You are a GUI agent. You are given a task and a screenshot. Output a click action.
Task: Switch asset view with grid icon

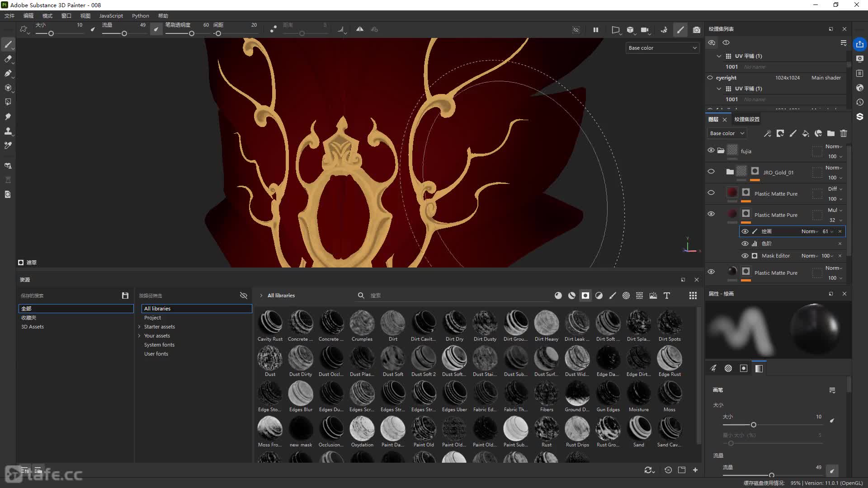[x=693, y=296]
